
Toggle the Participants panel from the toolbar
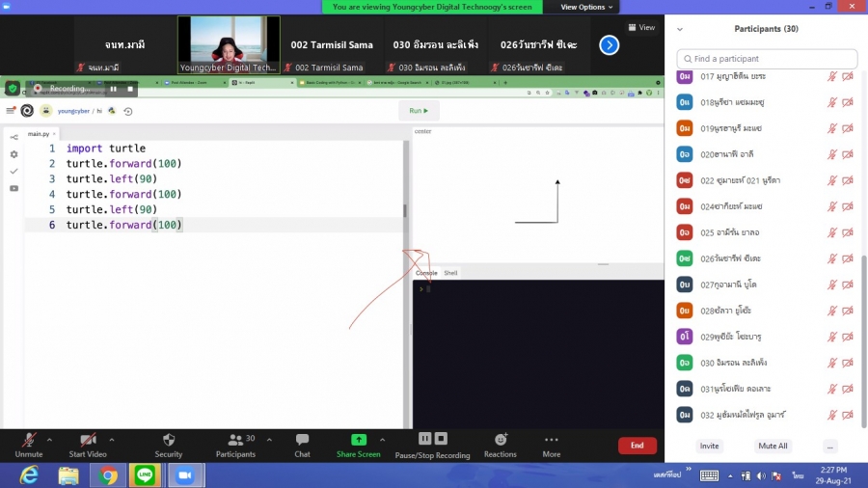pos(235,440)
